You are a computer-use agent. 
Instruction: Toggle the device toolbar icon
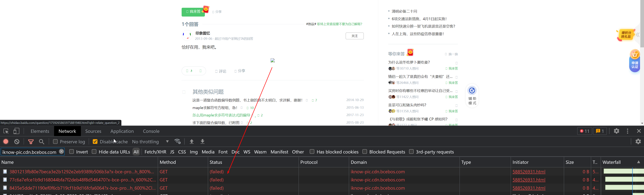click(17, 131)
